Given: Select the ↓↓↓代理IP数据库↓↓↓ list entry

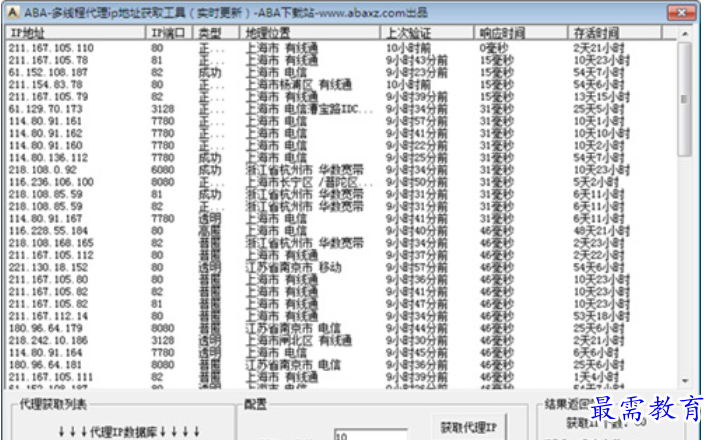Looking at the screenshot, I should [x=129, y=431].
